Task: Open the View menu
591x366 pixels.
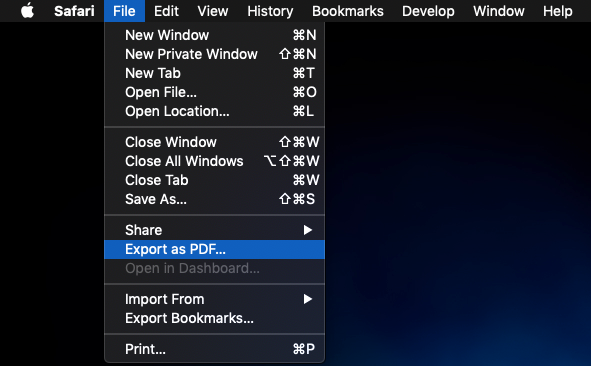Action: click(213, 11)
